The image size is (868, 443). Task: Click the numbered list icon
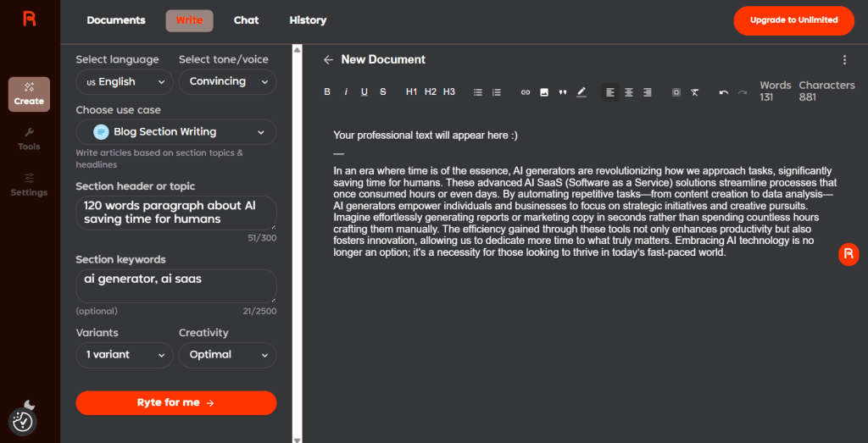497,92
